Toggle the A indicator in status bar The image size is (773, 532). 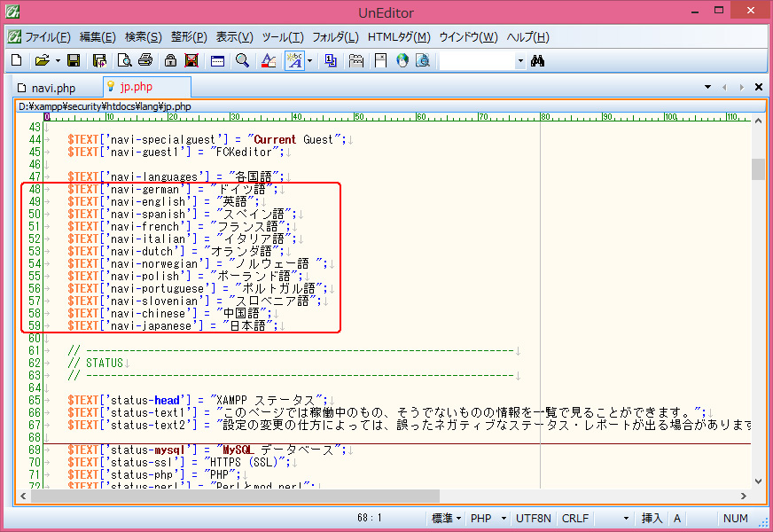pyautogui.click(x=677, y=518)
